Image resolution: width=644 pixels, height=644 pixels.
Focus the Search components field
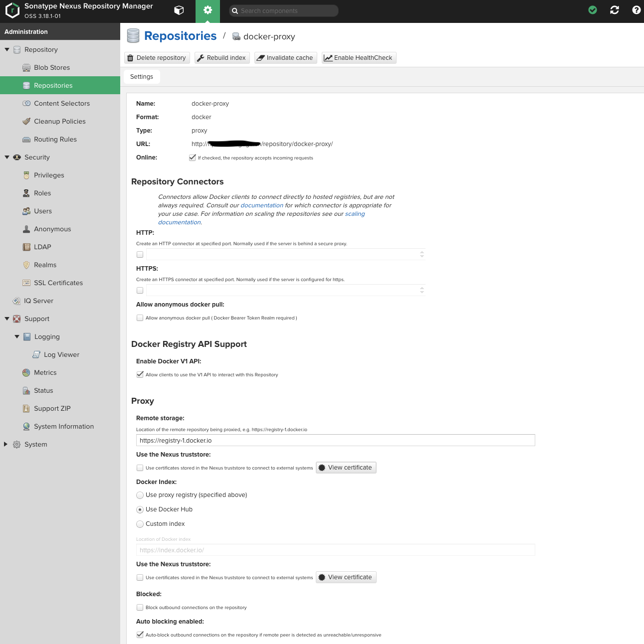[x=283, y=10]
